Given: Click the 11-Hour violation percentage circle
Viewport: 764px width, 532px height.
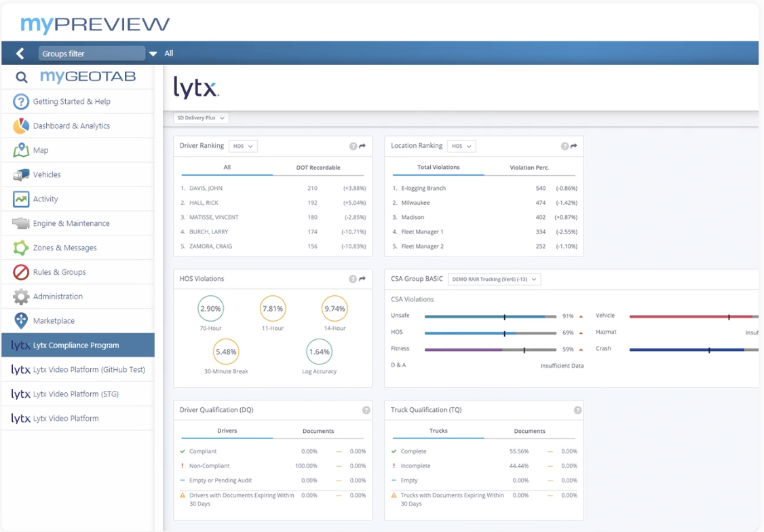Looking at the screenshot, I should pyautogui.click(x=273, y=309).
